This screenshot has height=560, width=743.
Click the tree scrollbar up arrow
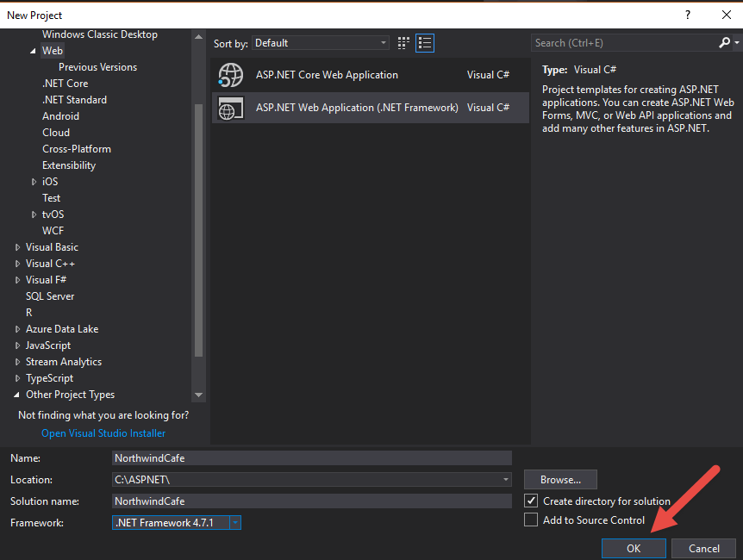198,36
